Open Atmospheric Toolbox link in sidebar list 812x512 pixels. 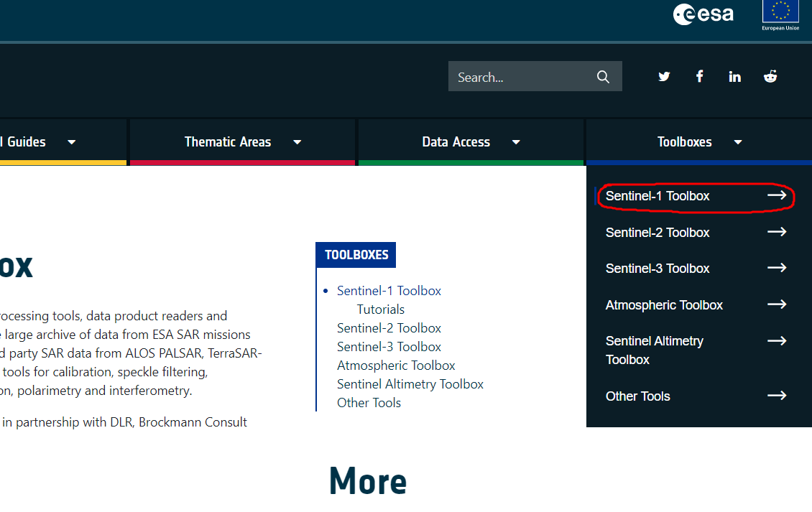[x=396, y=365]
